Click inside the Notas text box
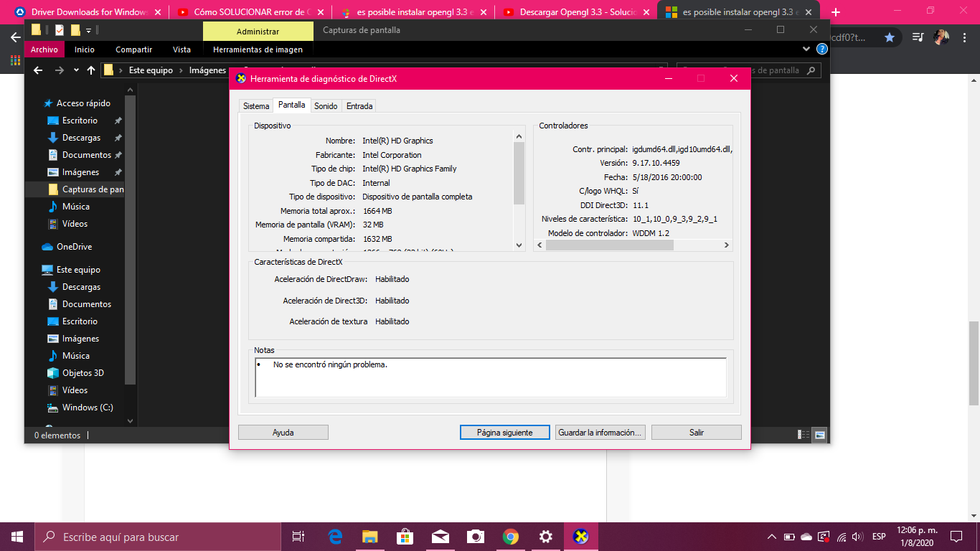The width and height of the screenshot is (980, 551). click(x=491, y=377)
